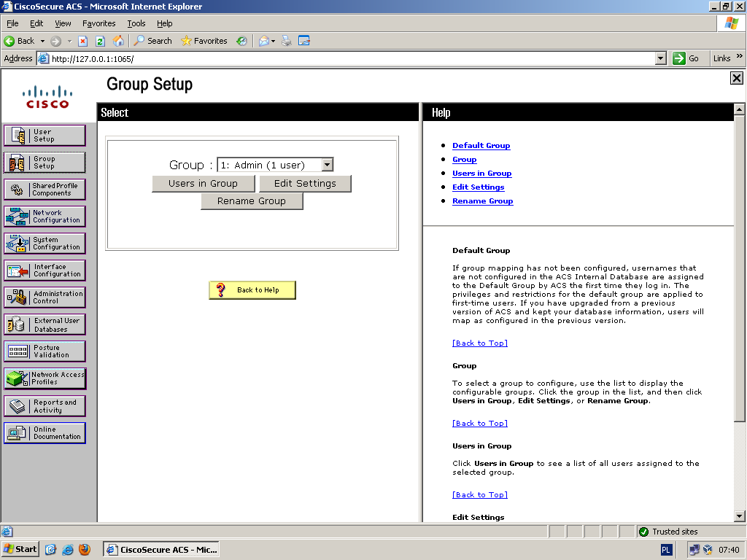The image size is (747, 560).
Task: Open Reports and Activity section
Action: tap(44, 406)
